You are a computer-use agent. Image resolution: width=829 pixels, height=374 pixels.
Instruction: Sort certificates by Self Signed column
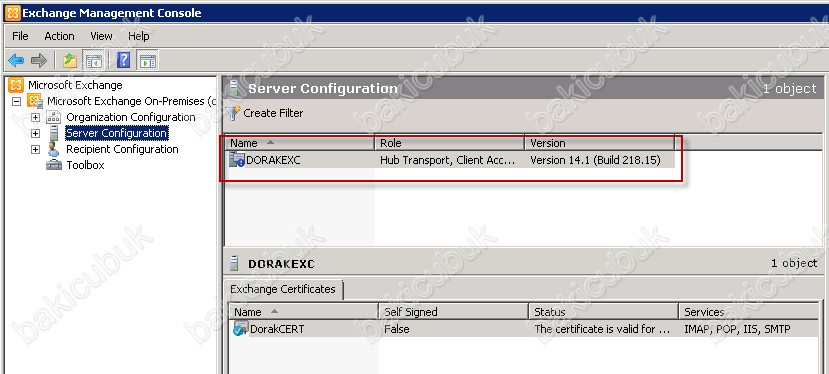pyautogui.click(x=454, y=312)
